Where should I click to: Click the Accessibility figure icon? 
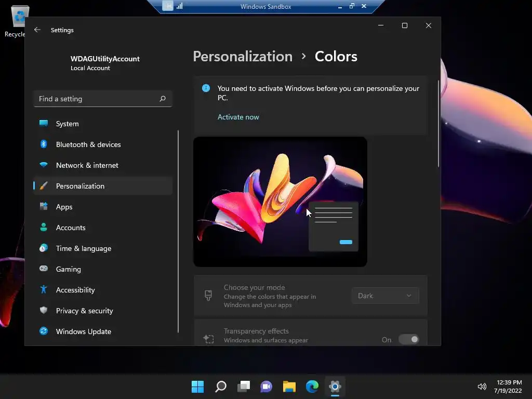click(x=44, y=289)
